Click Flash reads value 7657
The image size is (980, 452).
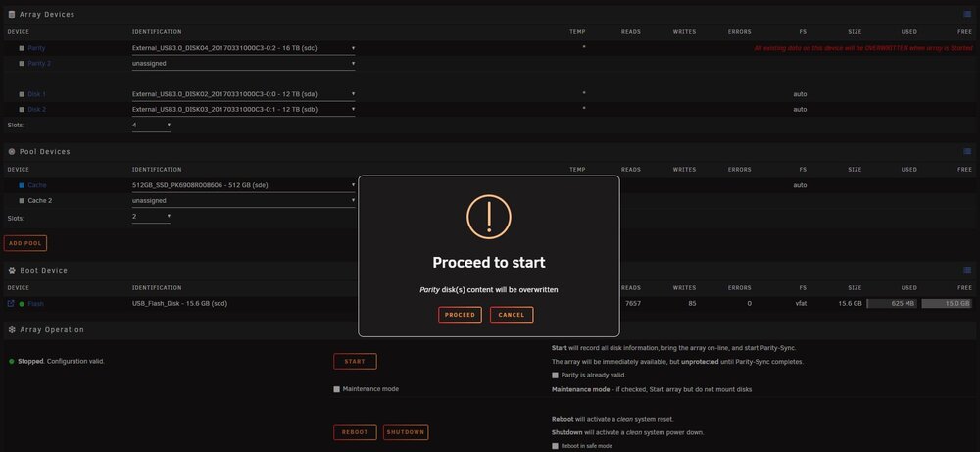point(632,303)
